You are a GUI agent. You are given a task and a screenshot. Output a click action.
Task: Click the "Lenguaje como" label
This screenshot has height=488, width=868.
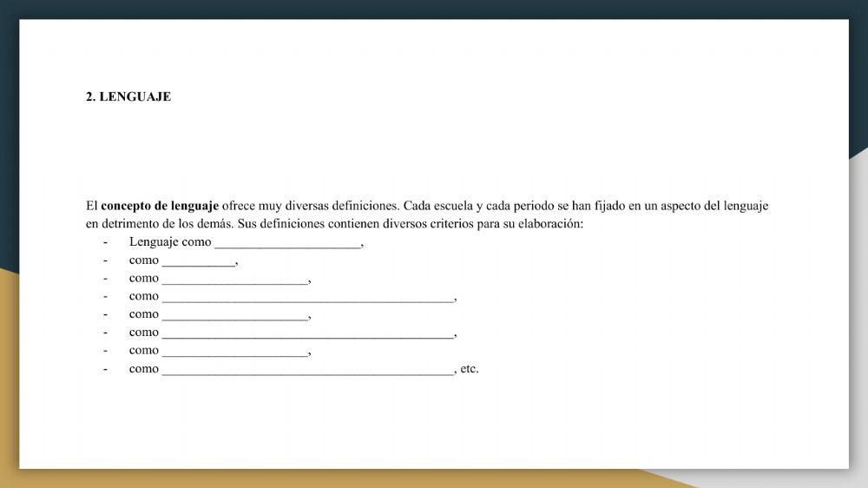[x=170, y=242]
